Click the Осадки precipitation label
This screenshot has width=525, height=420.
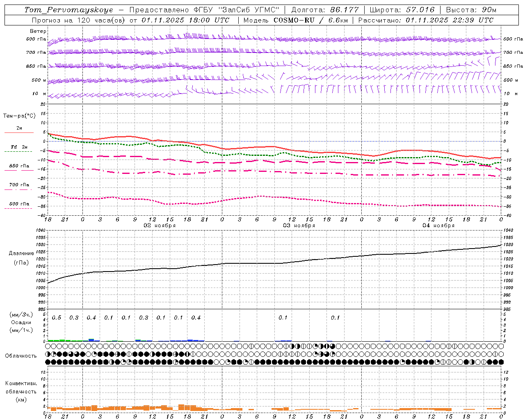[x=21, y=322]
